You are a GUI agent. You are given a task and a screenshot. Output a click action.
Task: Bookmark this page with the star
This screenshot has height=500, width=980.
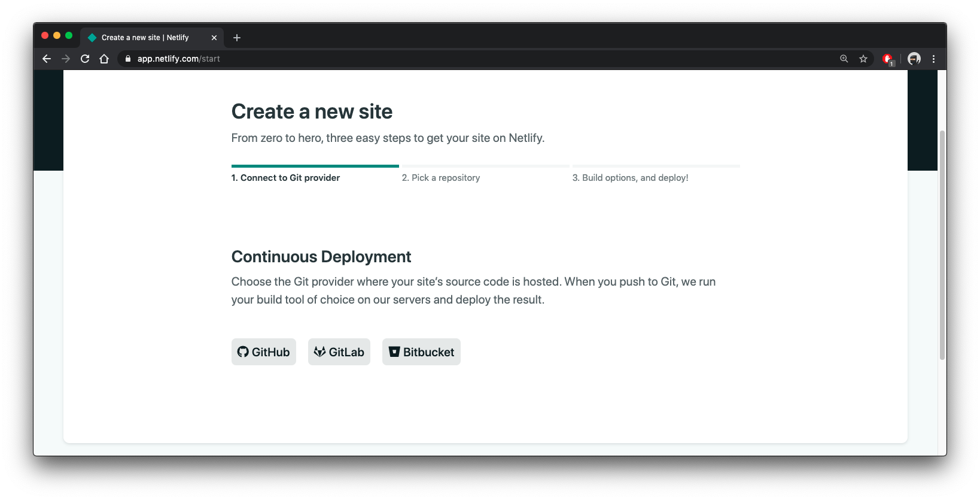coord(863,59)
